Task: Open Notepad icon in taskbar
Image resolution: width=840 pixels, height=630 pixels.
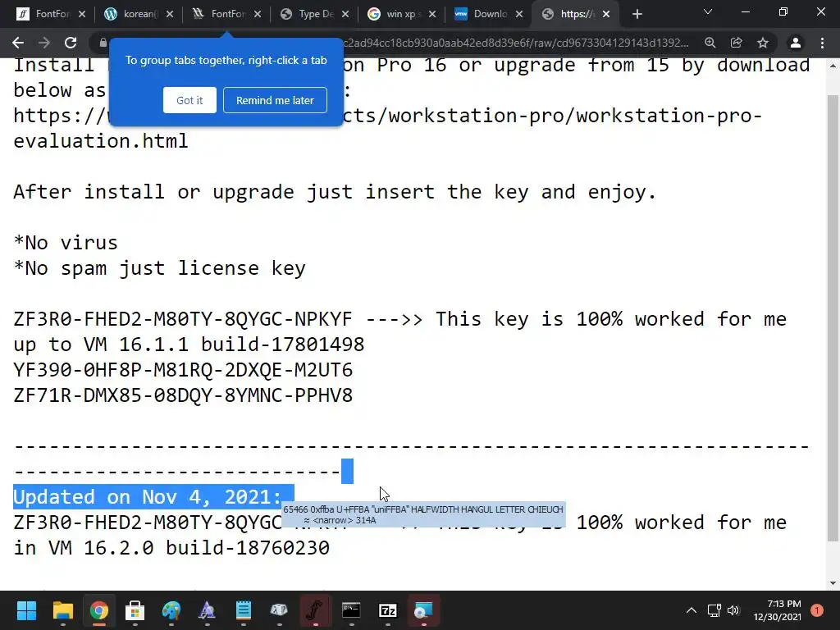Action: 243,610
